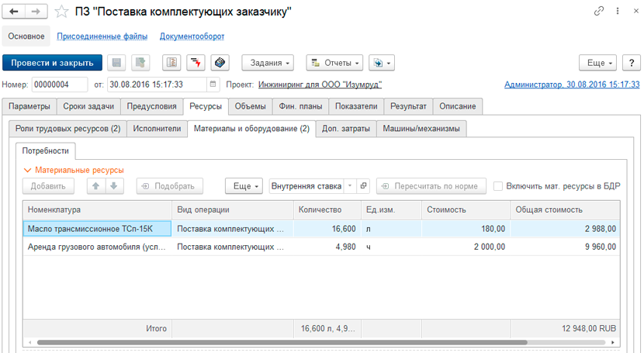The image size is (644, 353).
Task: Go forward with the right arrow button
Action: click(36, 12)
